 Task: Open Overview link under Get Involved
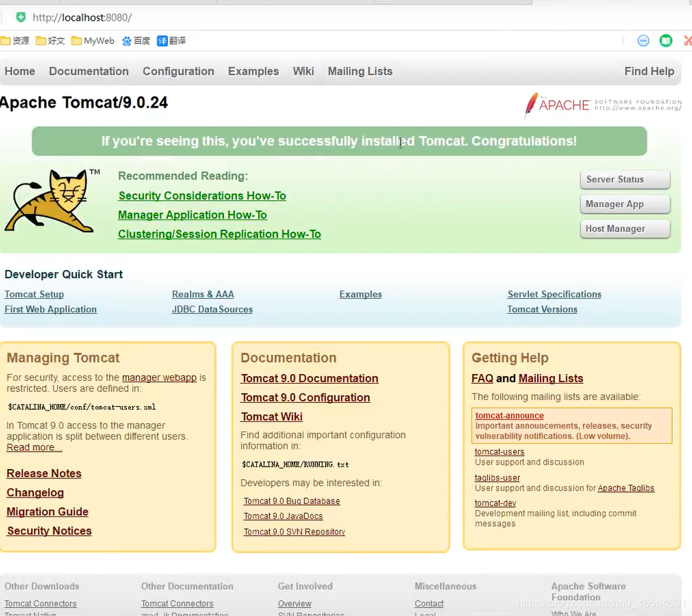point(295,604)
